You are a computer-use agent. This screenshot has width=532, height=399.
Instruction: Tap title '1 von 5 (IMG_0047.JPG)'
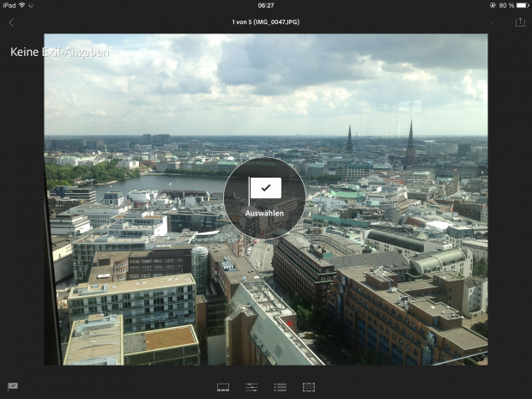(x=266, y=22)
